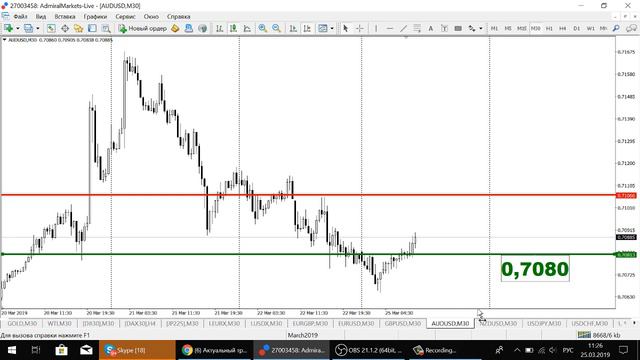
Task: Switch to EURUSD,M30 chart tab
Action: coord(356,323)
